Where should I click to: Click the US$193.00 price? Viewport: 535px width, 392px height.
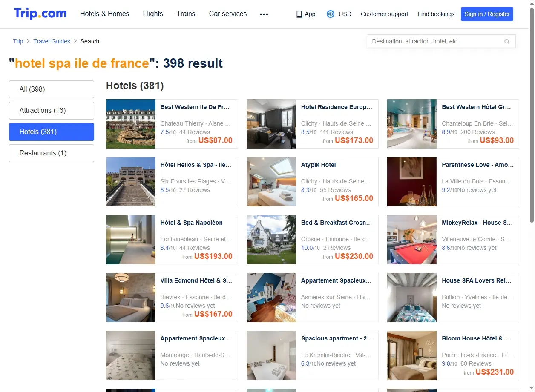click(213, 256)
